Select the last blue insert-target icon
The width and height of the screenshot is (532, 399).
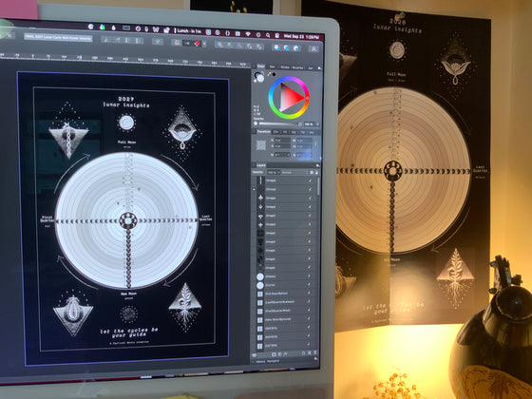296,48
